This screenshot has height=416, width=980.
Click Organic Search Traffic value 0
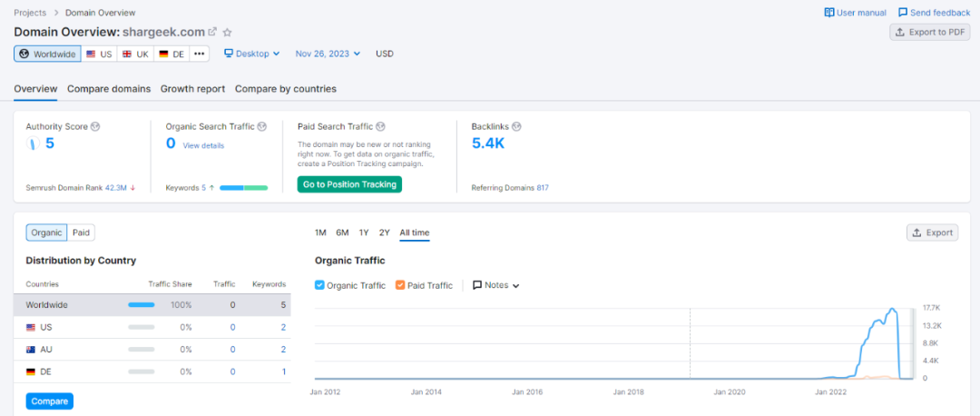pos(171,144)
